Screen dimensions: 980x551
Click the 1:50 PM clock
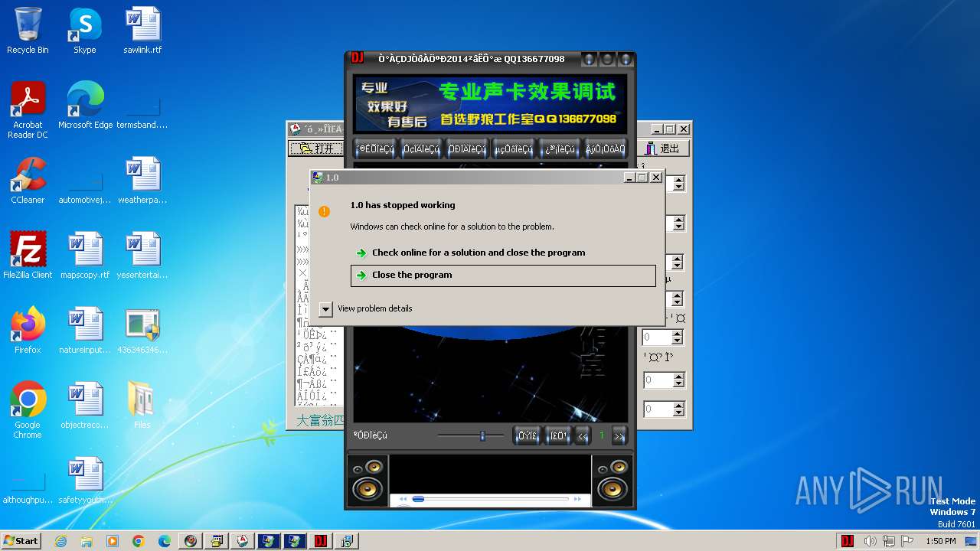(x=940, y=541)
